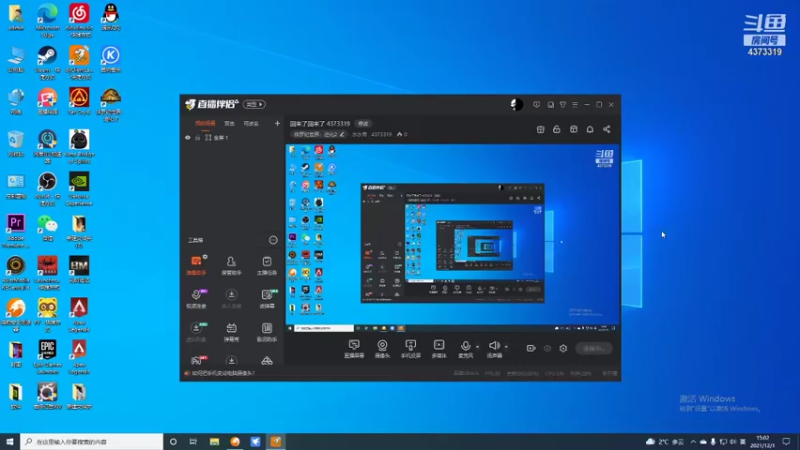Viewport: 800px width, 450px height.
Task: Start recording with the camcorder icon
Action: [x=531, y=348]
